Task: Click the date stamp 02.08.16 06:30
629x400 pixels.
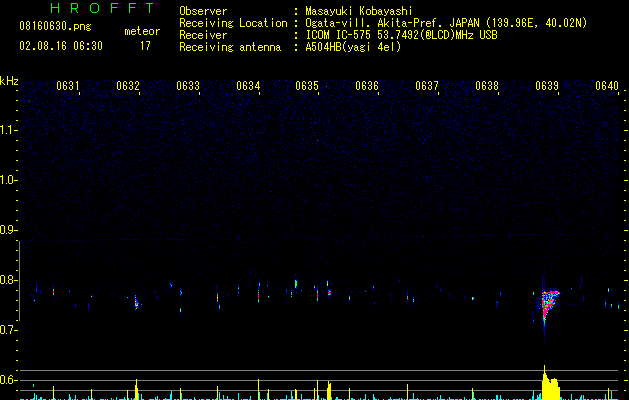Action: click(61, 46)
